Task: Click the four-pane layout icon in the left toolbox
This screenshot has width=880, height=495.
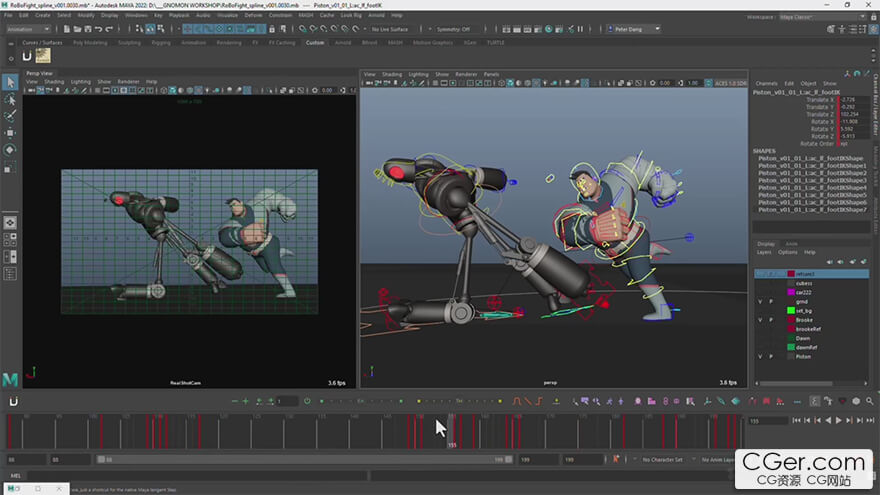Action: tap(10, 240)
